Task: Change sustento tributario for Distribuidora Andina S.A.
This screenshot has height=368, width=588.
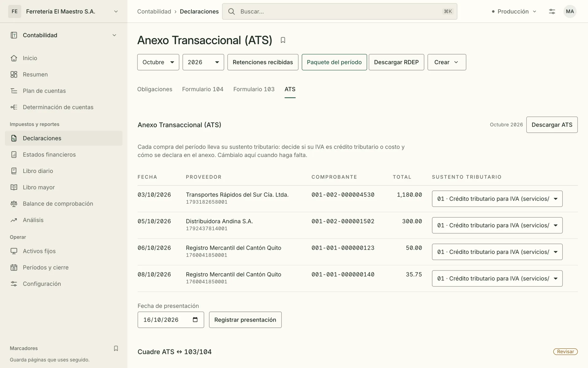Action: coord(497,225)
